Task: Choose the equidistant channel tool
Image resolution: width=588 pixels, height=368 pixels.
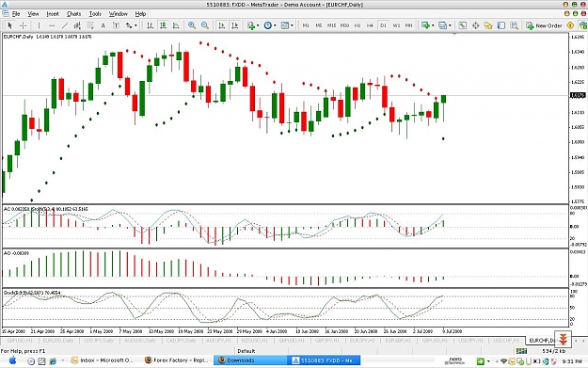Action: tap(77, 25)
